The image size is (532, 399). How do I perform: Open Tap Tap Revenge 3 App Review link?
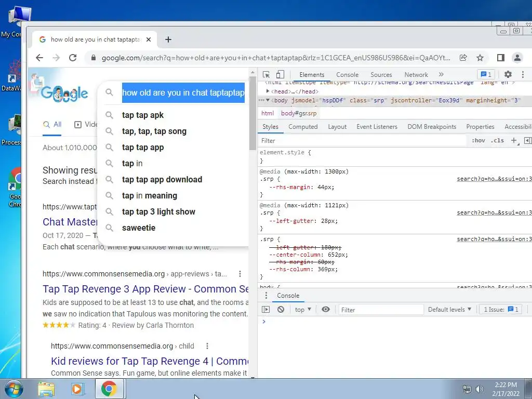145,289
